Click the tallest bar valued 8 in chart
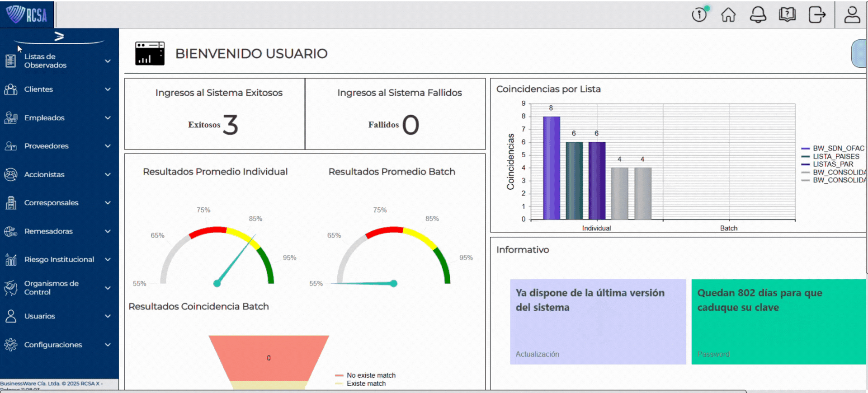Screen dimensions: 868x393 (x=551, y=168)
